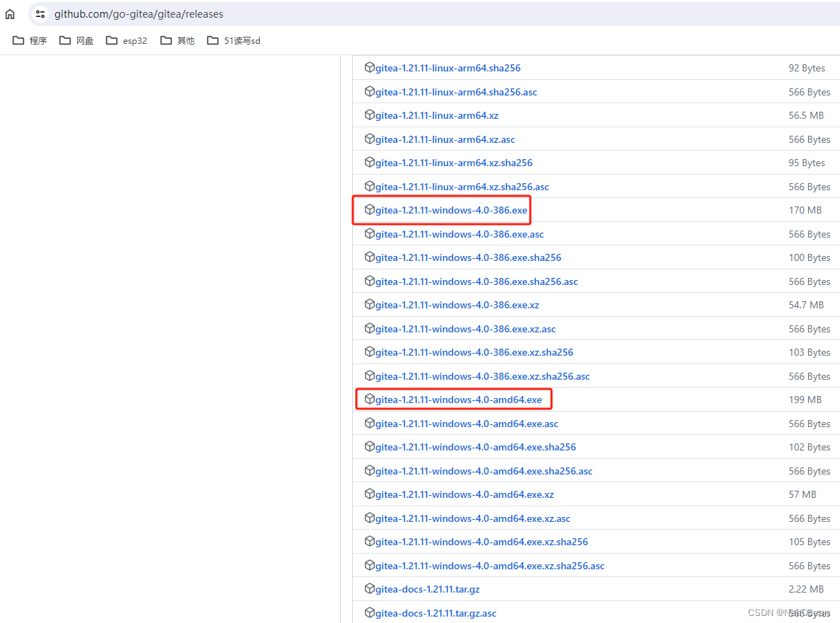
Task: Click package icon beside windows-4.0-386.exe.xz.sha256.asc
Action: [369, 376]
